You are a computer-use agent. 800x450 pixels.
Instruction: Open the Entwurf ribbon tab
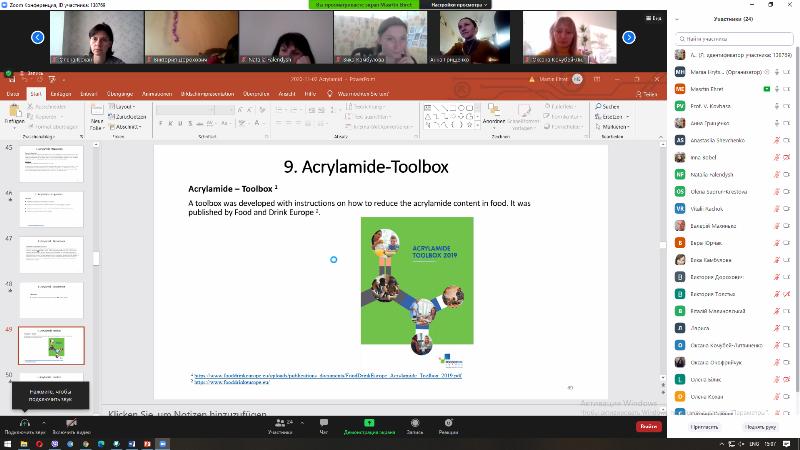(x=88, y=94)
